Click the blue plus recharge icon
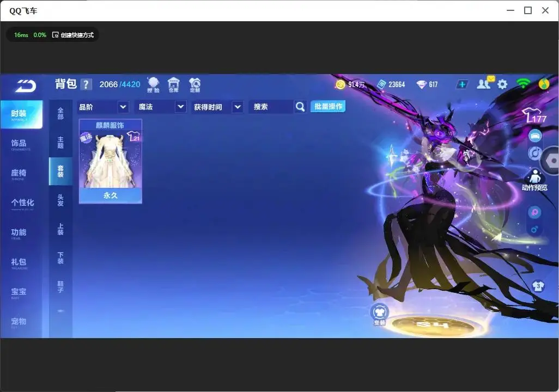This screenshot has height=392, width=559. [x=462, y=84]
